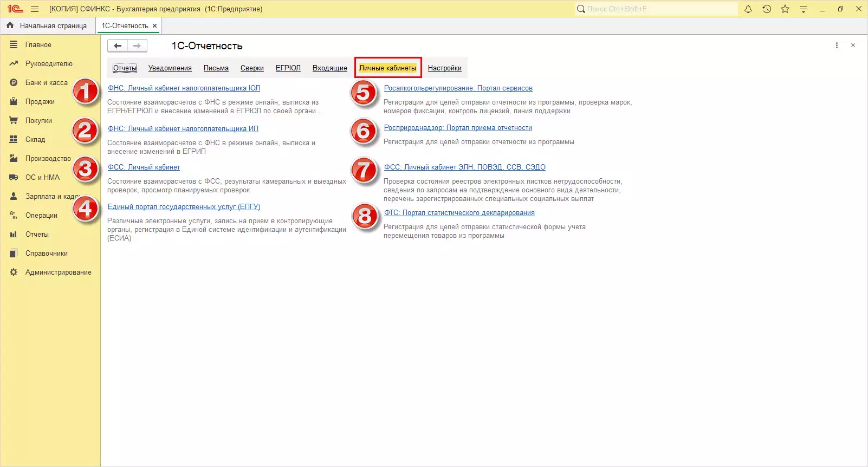The width and height of the screenshot is (868, 467).
Task: Go back with the left arrow button
Action: [x=118, y=46]
